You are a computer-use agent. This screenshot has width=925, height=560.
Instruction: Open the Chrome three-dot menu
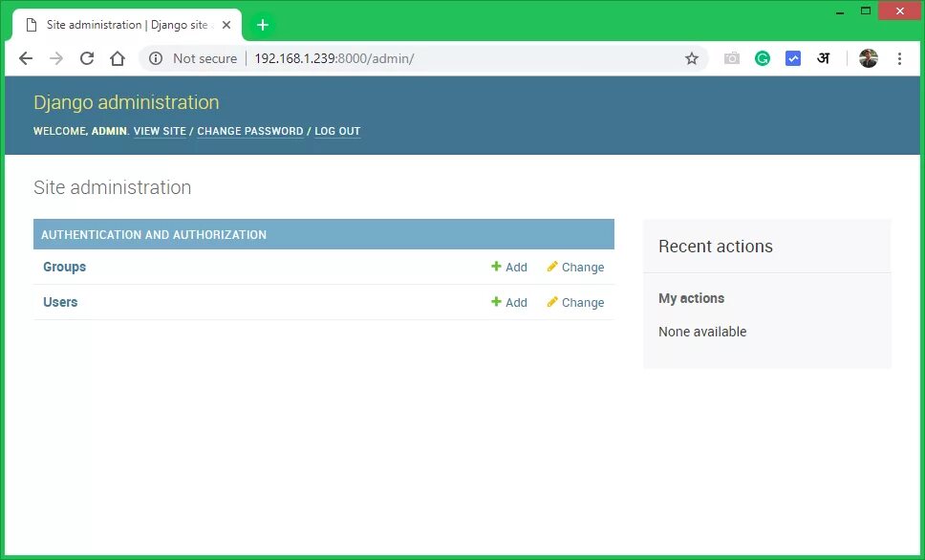pos(899,58)
